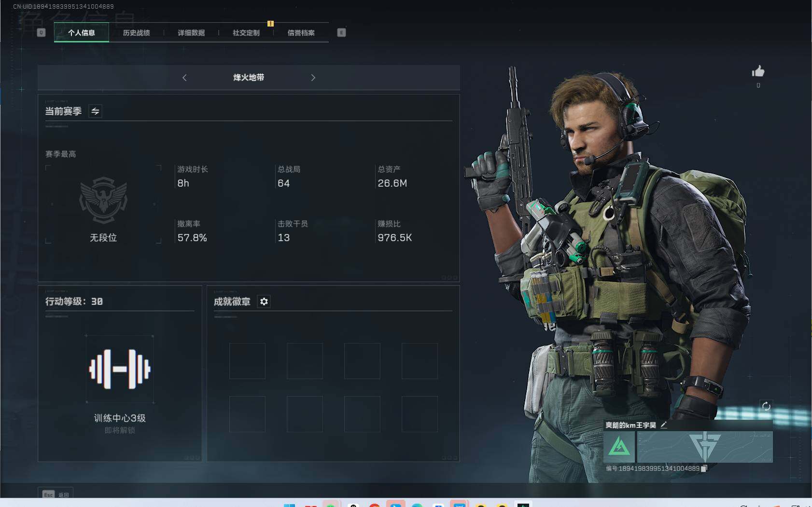Switch to previous game mode with left chevron
The image size is (812, 507).
[x=184, y=78]
